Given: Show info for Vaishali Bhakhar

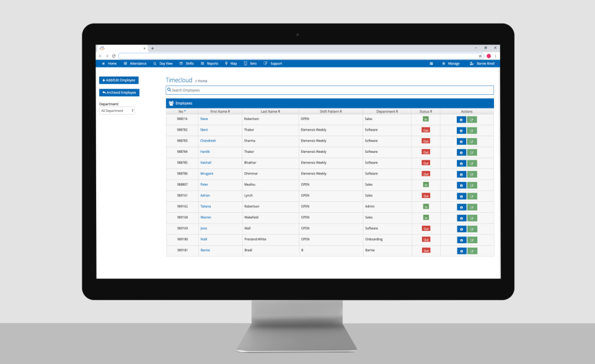Looking at the screenshot, I should (x=461, y=164).
